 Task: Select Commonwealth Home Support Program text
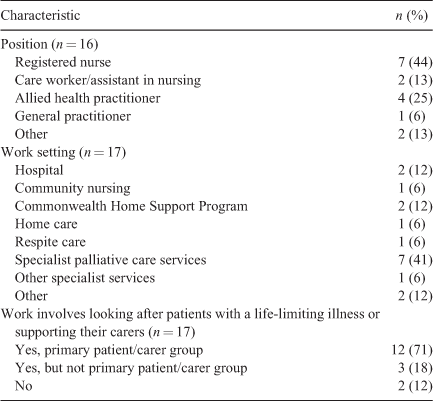pyautogui.click(x=131, y=206)
